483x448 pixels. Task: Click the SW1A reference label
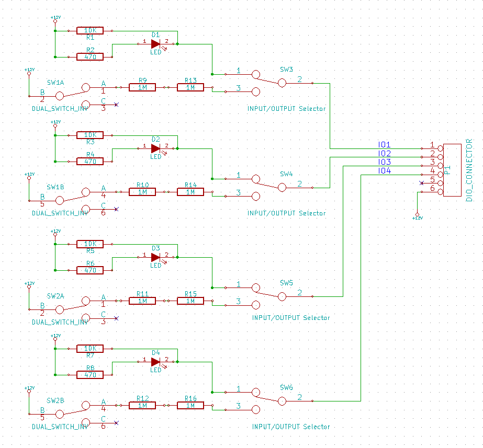(55, 83)
